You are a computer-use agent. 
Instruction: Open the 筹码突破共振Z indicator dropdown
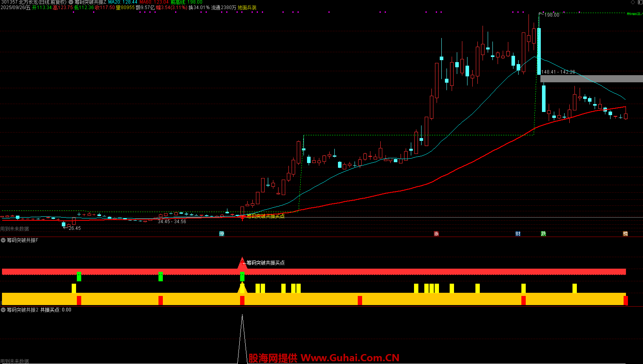[x=71, y=2]
